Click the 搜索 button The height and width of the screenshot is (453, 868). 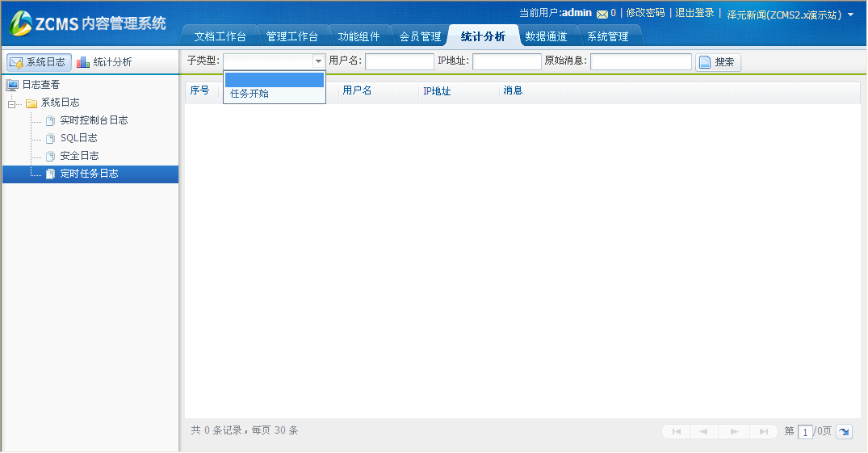(717, 62)
